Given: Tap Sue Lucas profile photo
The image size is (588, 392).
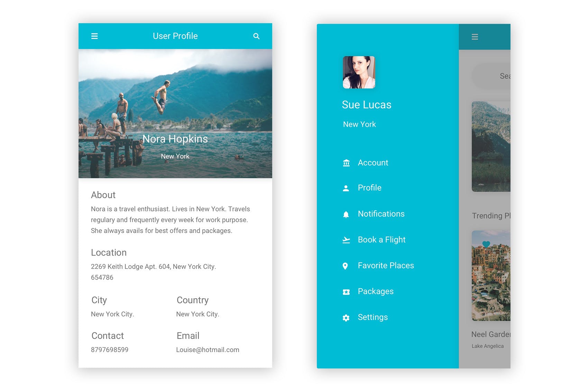Looking at the screenshot, I should pyautogui.click(x=359, y=72).
